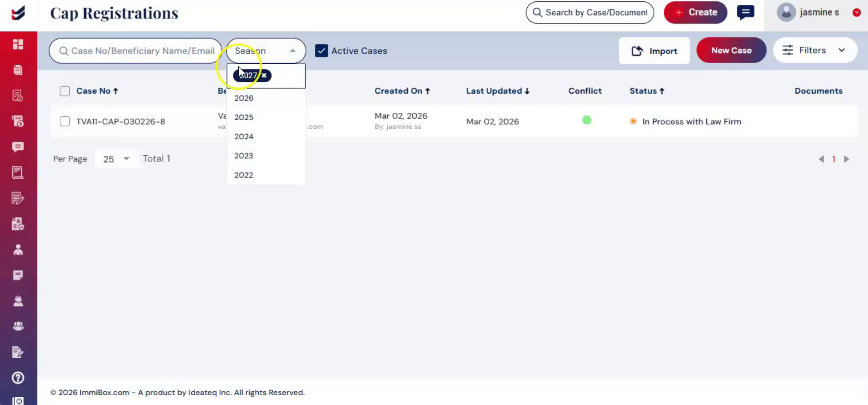Open the invoice with dollar sidebar icon
Viewport: 868px width, 405px height.
[18, 121]
